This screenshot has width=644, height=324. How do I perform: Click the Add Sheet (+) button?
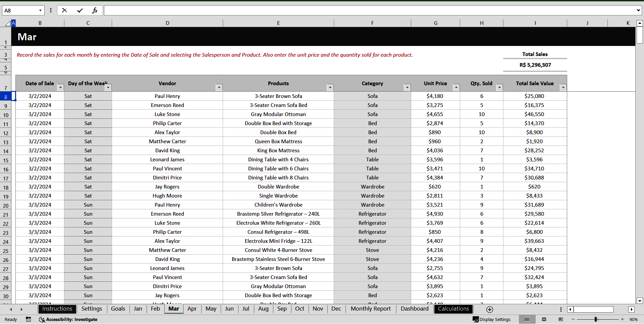[x=489, y=309]
